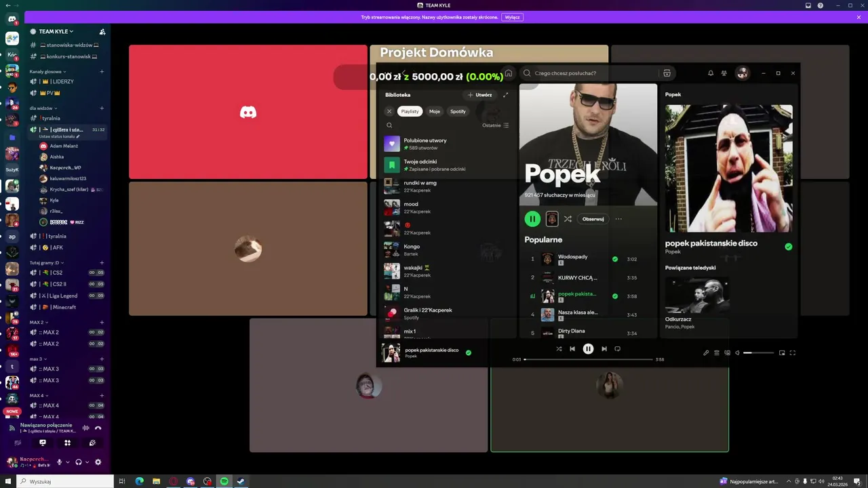Image resolution: width=868 pixels, height=488 pixels.
Task: Open the three-dot menu for Popek
Action: click(618, 219)
